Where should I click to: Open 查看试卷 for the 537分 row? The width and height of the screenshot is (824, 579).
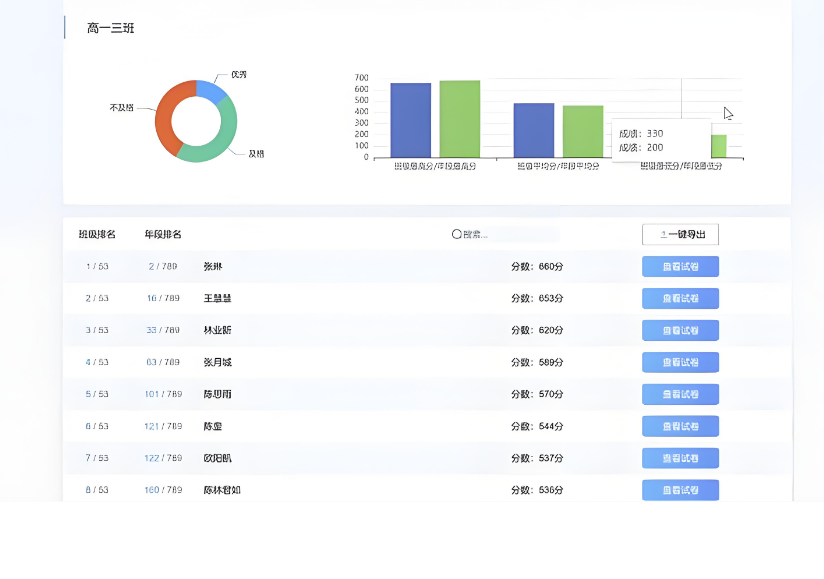point(680,458)
